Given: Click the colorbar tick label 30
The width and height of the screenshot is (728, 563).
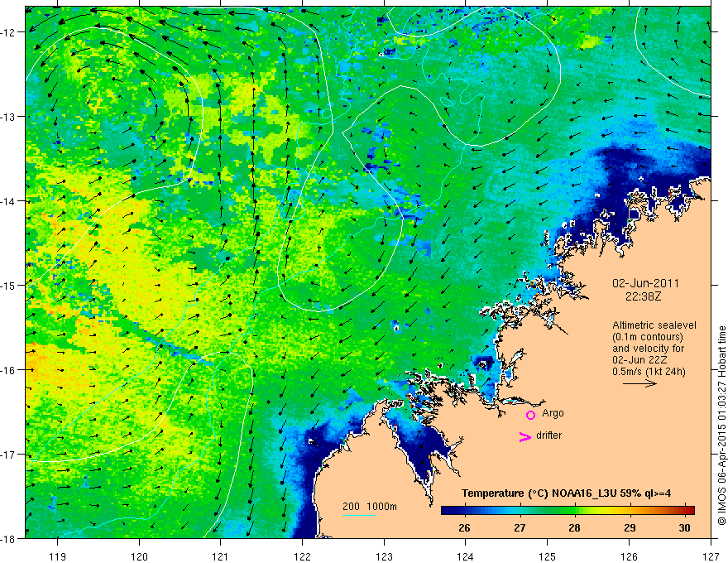Looking at the screenshot, I should tap(684, 527).
